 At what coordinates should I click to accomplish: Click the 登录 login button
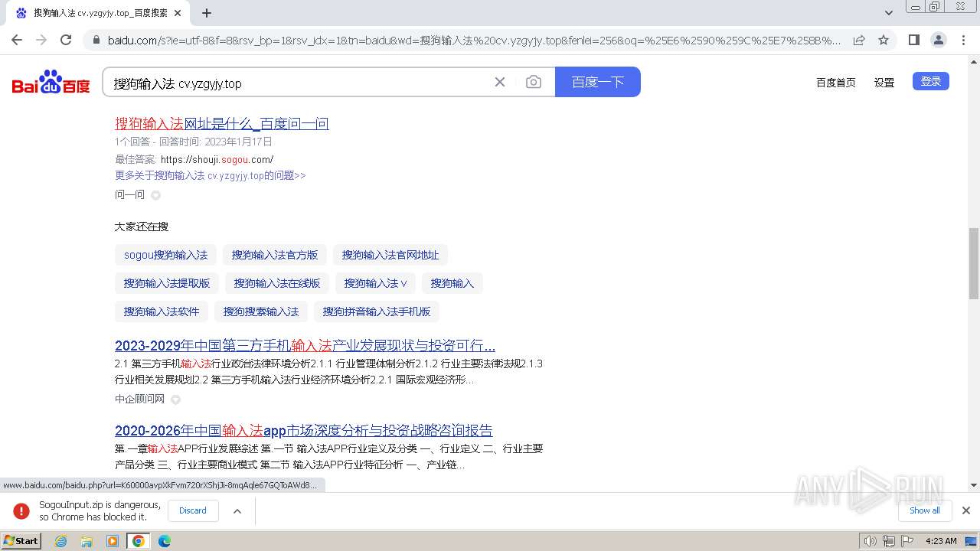click(x=931, y=81)
